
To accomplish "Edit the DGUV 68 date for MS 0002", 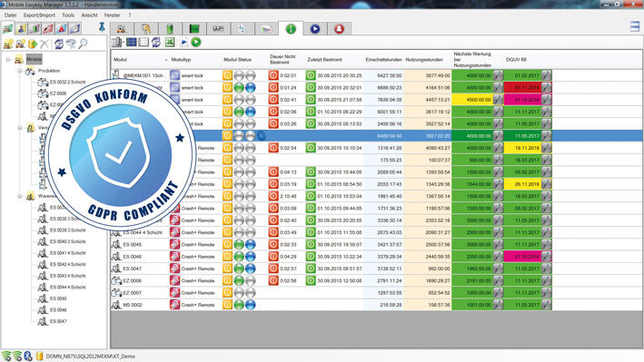I will pos(546,305).
